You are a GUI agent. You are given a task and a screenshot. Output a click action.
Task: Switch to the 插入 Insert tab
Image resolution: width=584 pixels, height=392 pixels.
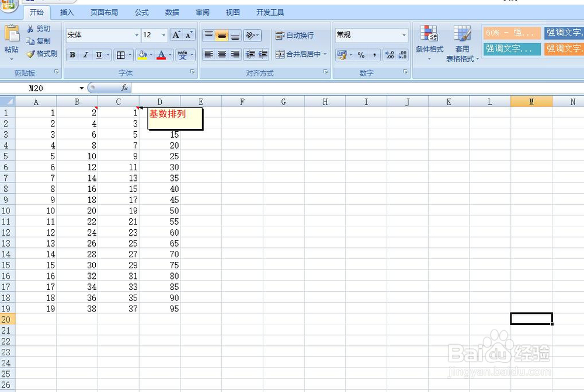[x=67, y=12]
